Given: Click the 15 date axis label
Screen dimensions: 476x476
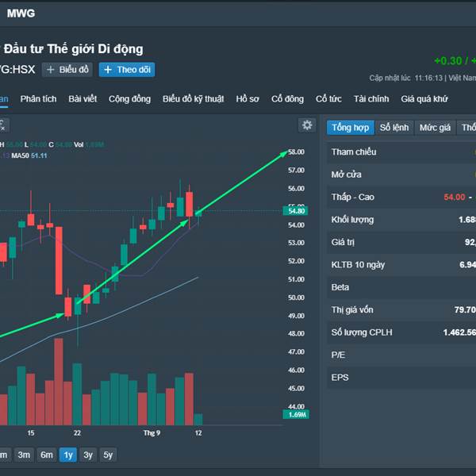Looking at the screenshot, I should click(x=31, y=433).
